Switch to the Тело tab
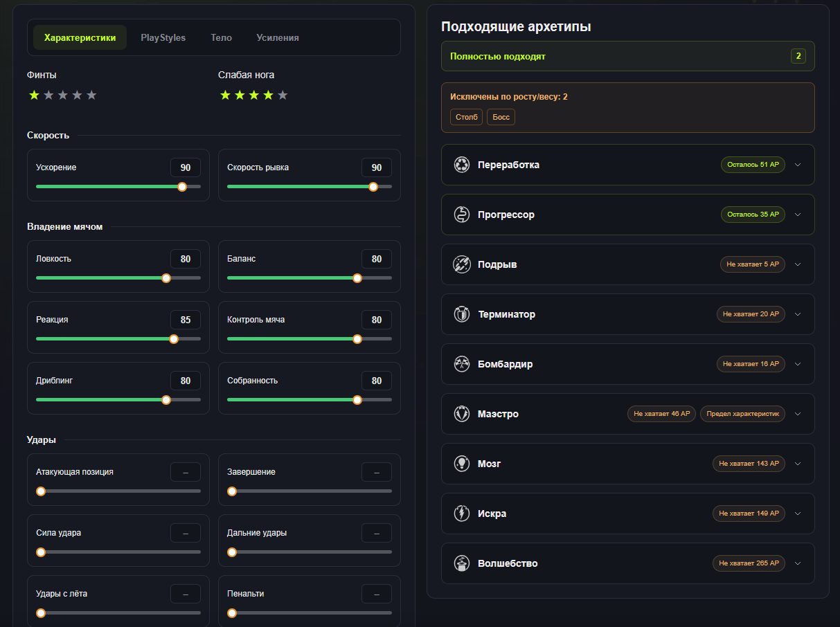 coord(222,37)
